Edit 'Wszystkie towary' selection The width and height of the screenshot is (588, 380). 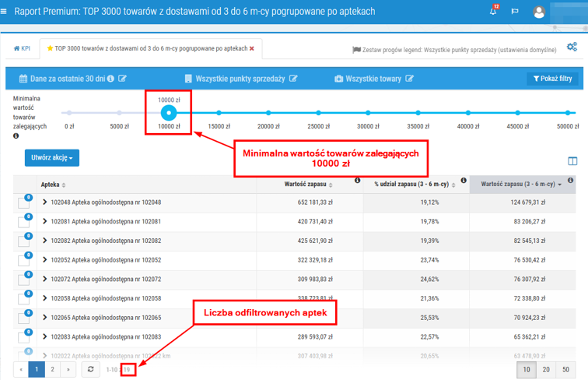pyautogui.click(x=409, y=79)
